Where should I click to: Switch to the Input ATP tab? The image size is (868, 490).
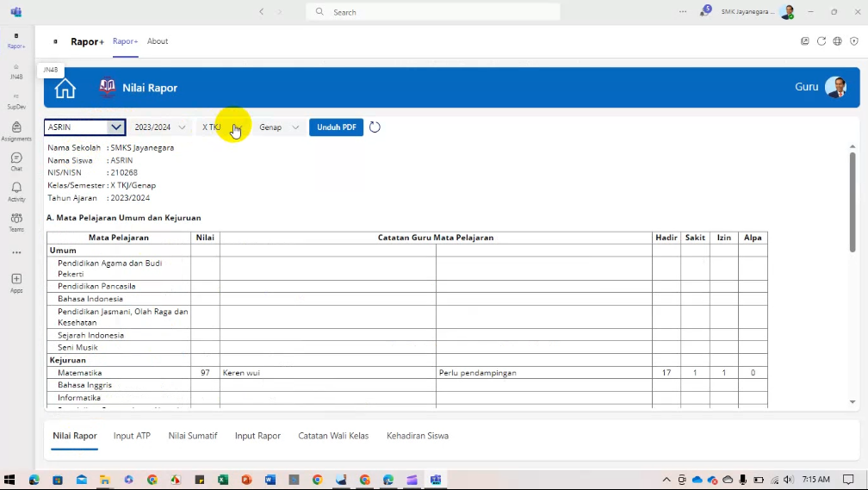[132, 436]
